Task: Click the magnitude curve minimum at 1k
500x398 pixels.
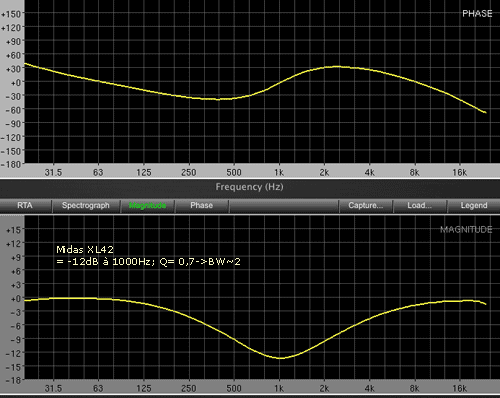Action: pos(281,358)
